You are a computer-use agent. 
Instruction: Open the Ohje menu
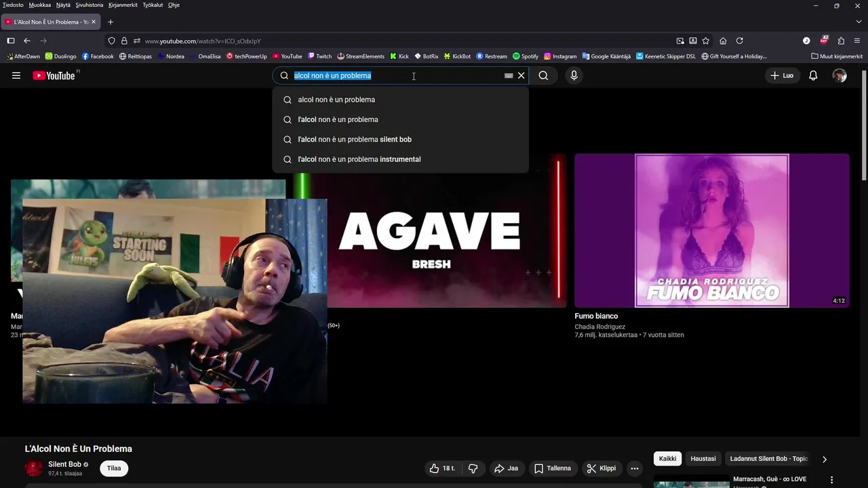click(x=174, y=5)
